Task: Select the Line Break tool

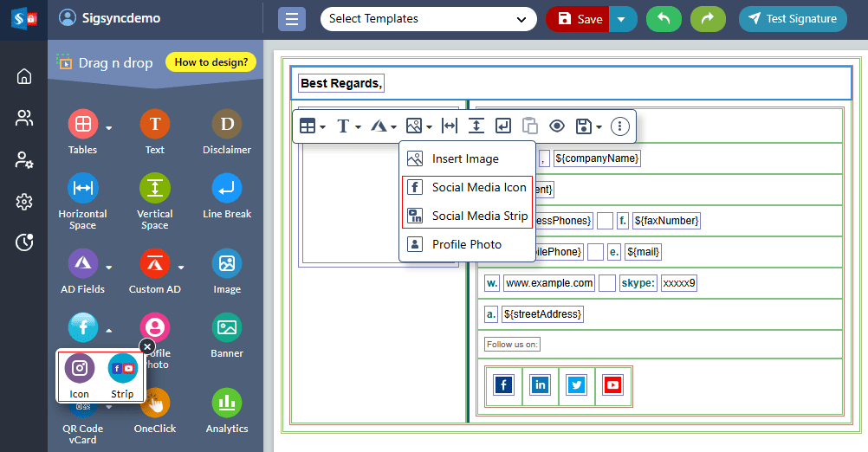Action: (226, 189)
